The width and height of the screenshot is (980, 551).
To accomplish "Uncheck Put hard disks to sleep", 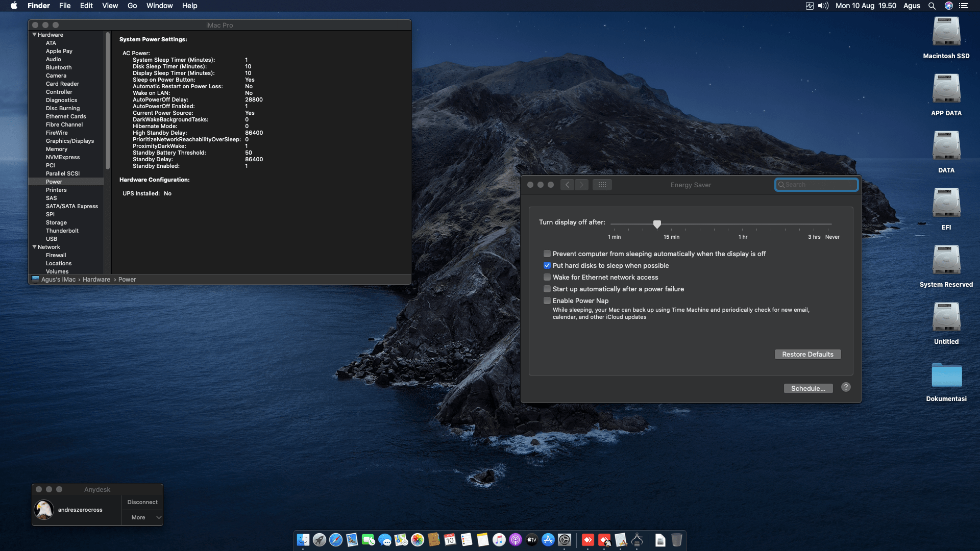I will (547, 265).
